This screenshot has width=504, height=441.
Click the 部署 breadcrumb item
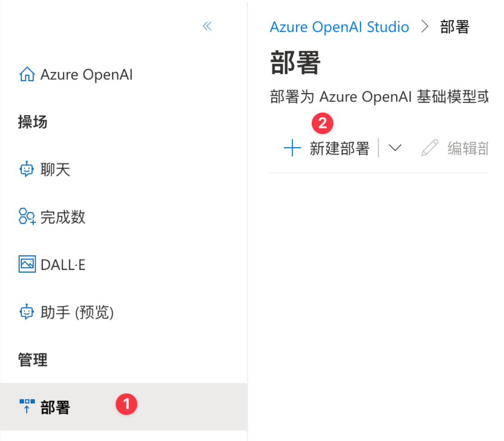[454, 27]
